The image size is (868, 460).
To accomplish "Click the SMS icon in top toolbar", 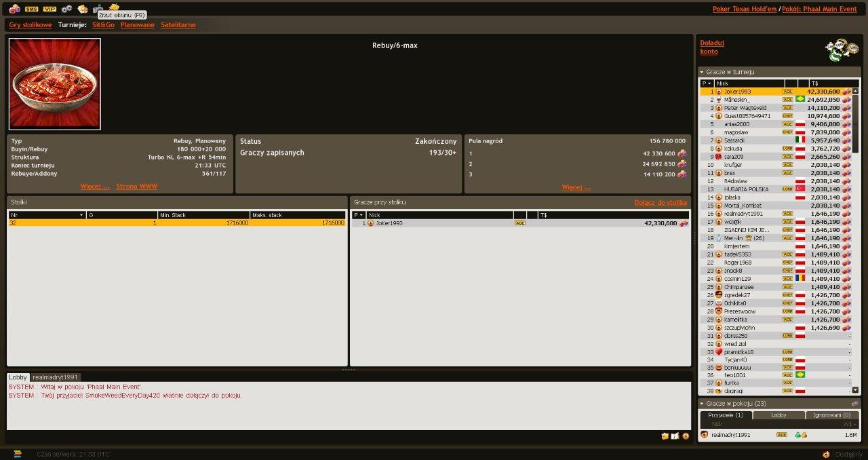I will click(x=31, y=9).
